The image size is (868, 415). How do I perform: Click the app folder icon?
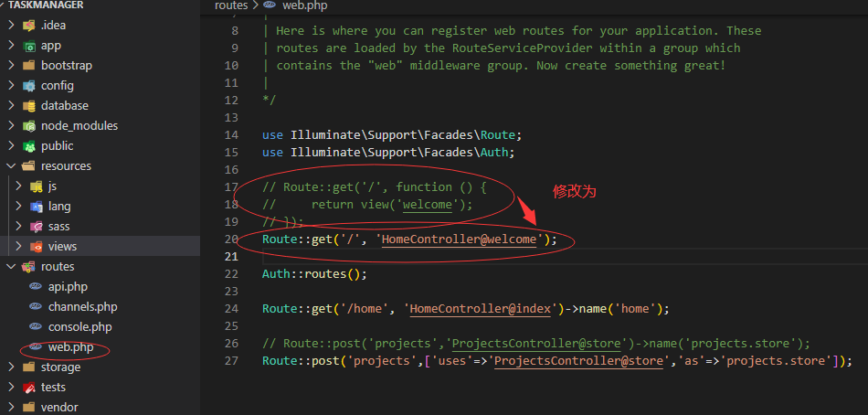click(29, 46)
